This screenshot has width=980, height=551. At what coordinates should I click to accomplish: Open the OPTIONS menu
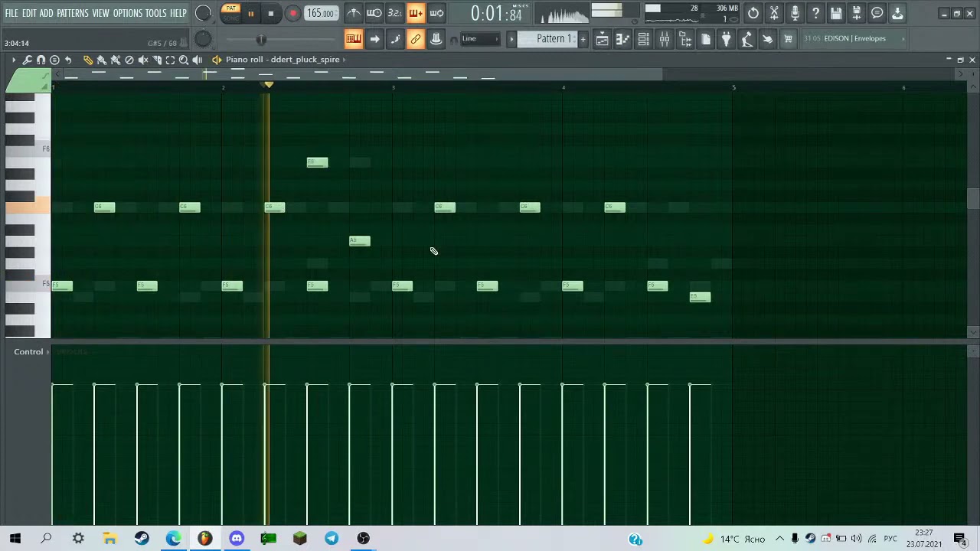click(x=128, y=13)
